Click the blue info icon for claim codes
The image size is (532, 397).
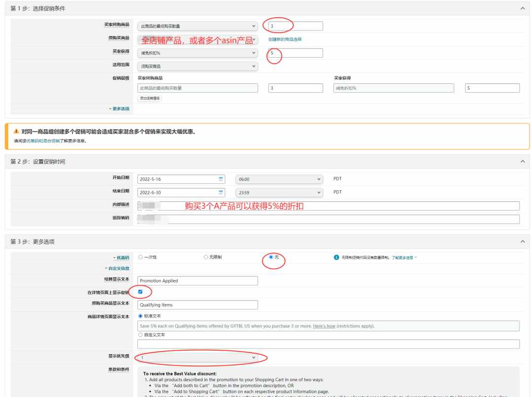pyautogui.click(x=336, y=257)
